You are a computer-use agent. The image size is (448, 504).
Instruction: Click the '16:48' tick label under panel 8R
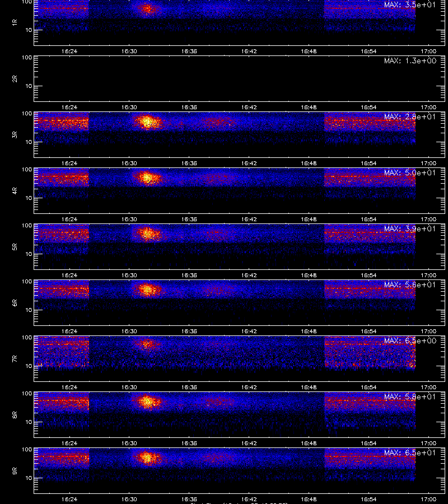[309, 444]
